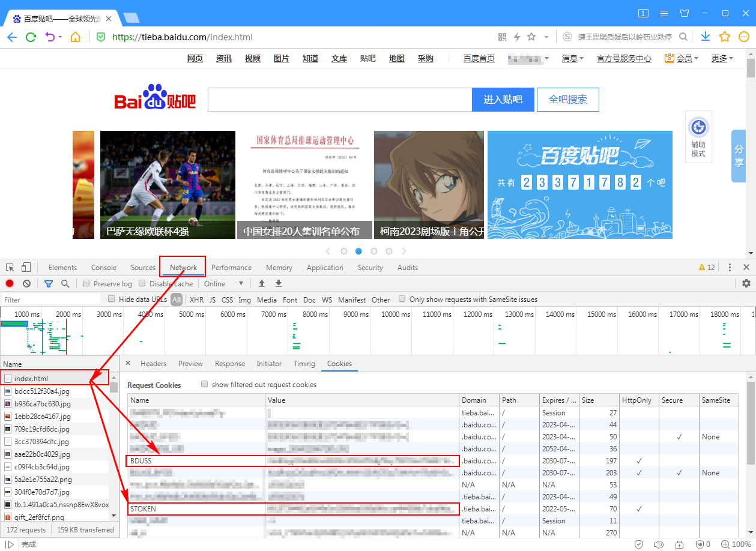Click the search magnifier in the browser search box
The width and height of the screenshot is (756, 551).
(683, 37)
